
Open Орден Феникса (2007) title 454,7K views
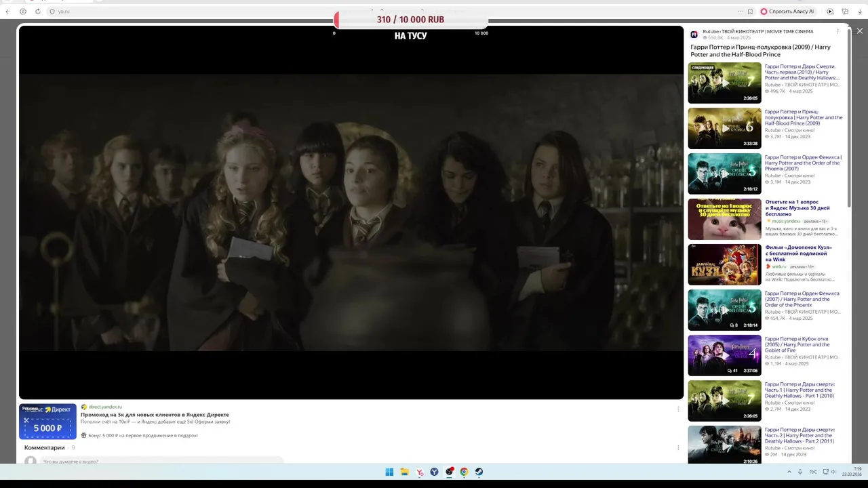802,299
